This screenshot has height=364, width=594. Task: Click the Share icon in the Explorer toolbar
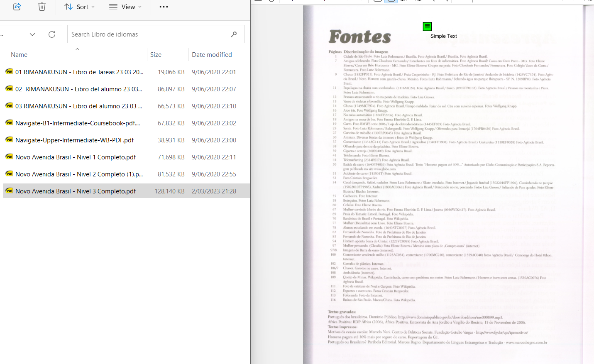pyautogui.click(x=17, y=7)
